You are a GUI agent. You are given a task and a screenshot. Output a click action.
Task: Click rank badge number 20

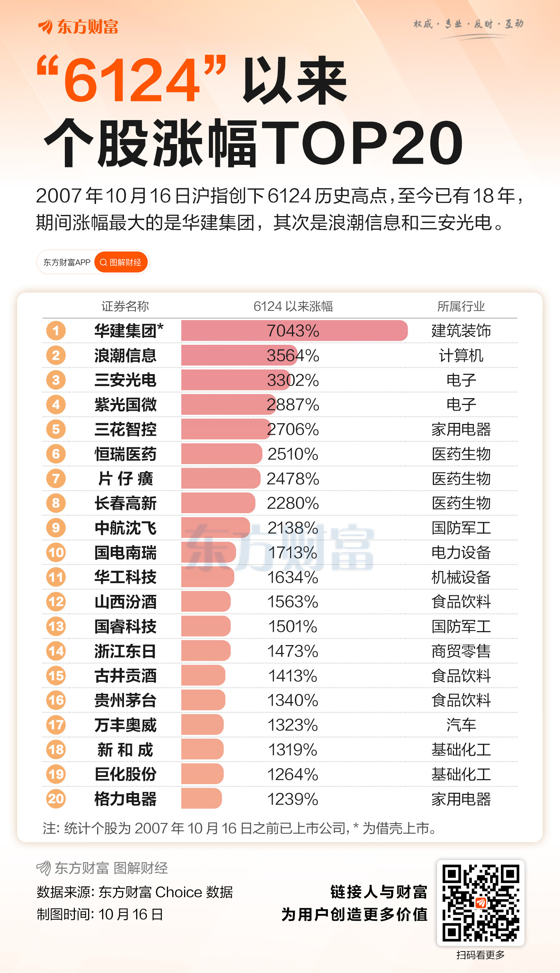tap(56, 799)
